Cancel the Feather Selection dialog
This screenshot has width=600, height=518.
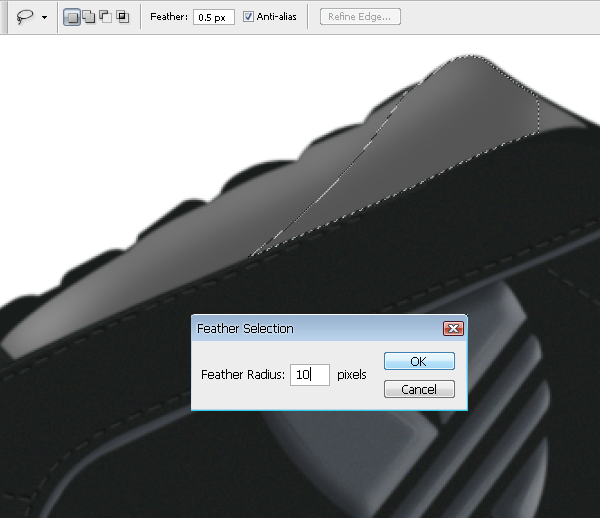[419, 389]
